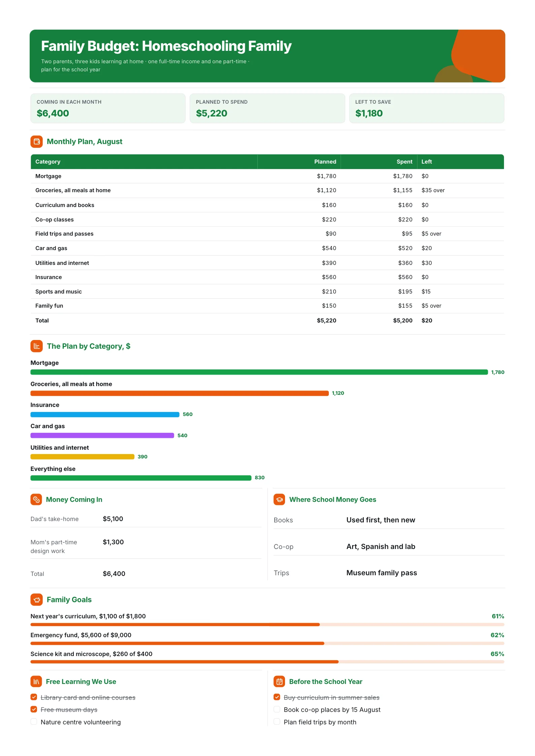535x756 pixels.
Task: Click the $5,200 total spent value
Action: 403,321
